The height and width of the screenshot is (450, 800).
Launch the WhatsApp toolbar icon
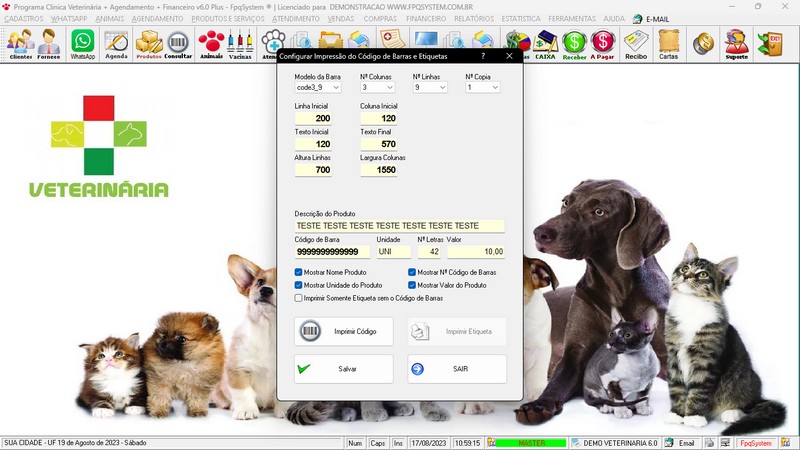[83, 44]
